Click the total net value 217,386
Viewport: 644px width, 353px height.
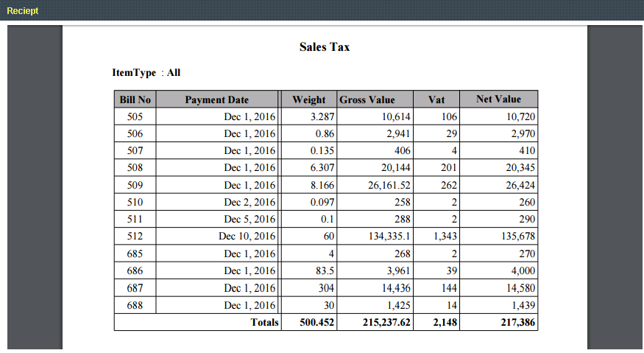point(515,323)
